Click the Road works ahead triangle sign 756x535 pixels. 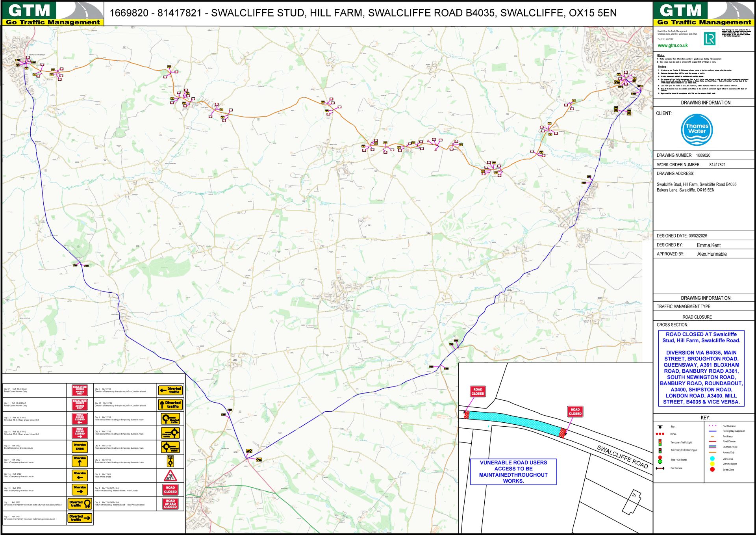click(x=170, y=476)
